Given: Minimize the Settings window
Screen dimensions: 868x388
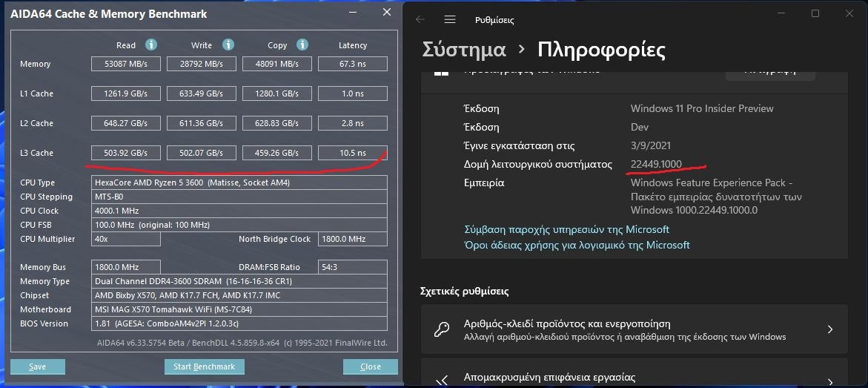Looking at the screenshot, I should coord(781,14).
